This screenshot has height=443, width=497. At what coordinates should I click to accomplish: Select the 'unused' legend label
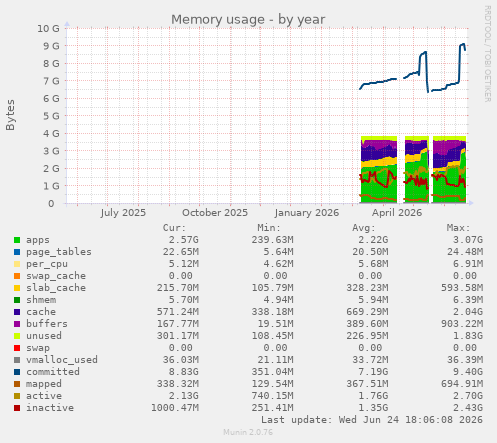[x=44, y=336]
